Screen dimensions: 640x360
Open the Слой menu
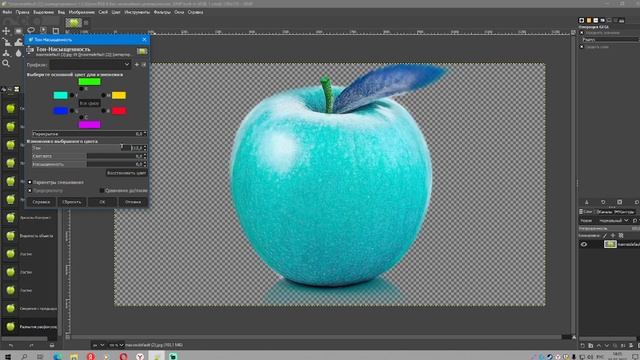103,12
